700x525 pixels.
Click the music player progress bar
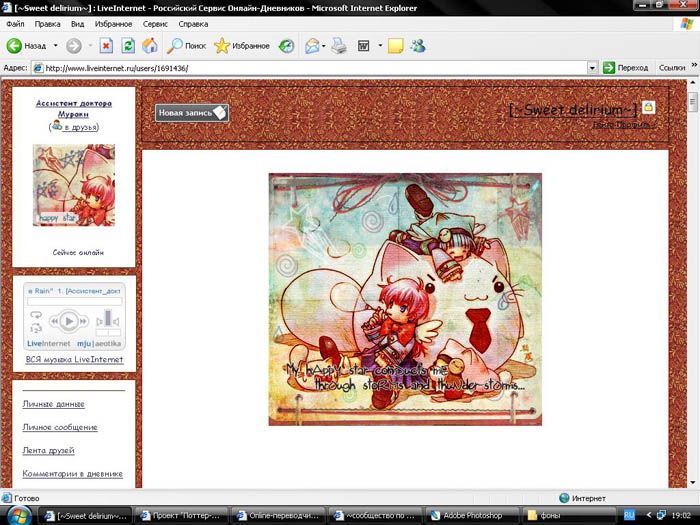pos(75,302)
